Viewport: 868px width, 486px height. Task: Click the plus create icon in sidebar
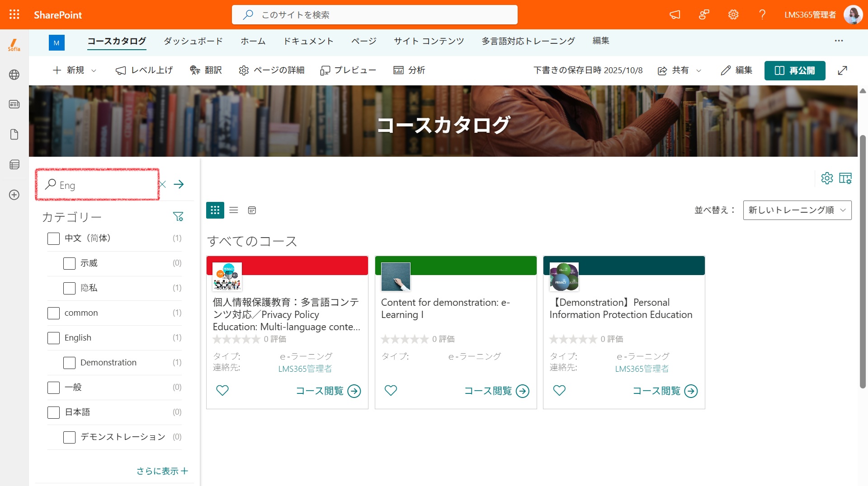coord(14,195)
